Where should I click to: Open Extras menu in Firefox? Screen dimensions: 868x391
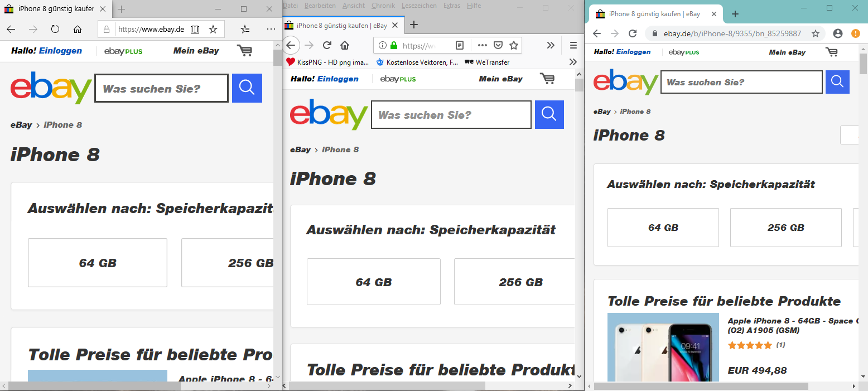[452, 6]
